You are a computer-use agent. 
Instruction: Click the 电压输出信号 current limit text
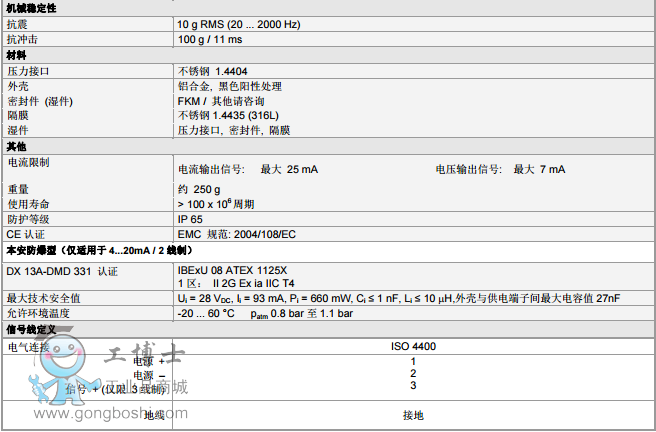click(500, 169)
